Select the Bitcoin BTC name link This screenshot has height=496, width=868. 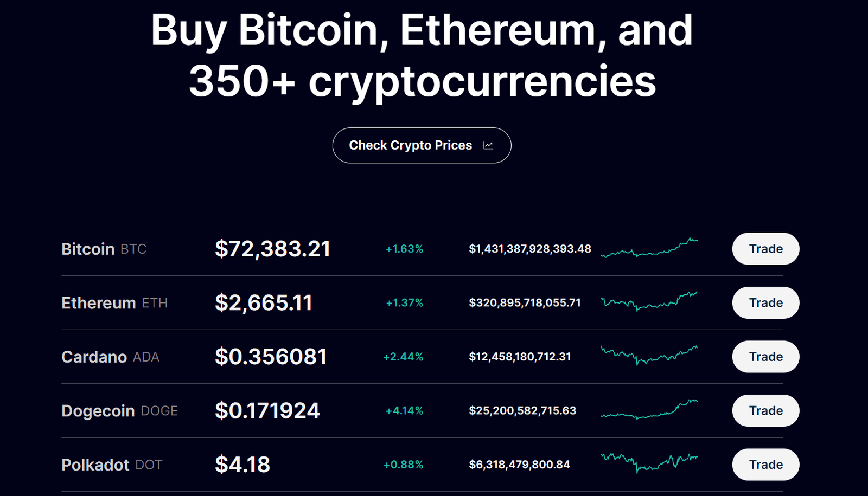tap(104, 249)
